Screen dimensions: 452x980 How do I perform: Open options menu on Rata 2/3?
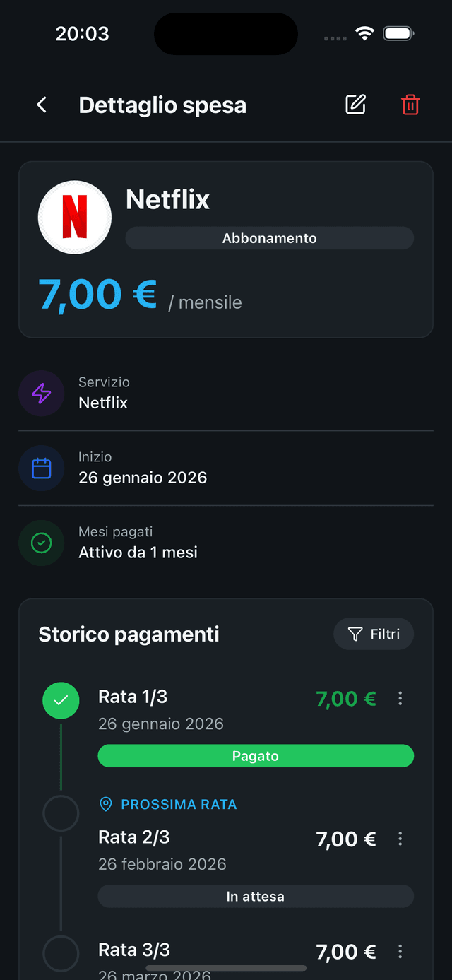(x=400, y=839)
